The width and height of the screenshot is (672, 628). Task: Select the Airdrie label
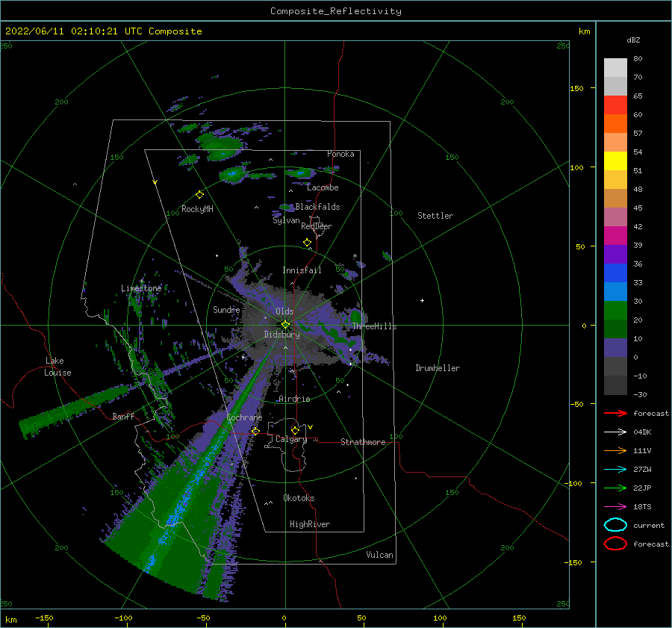tap(294, 399)
